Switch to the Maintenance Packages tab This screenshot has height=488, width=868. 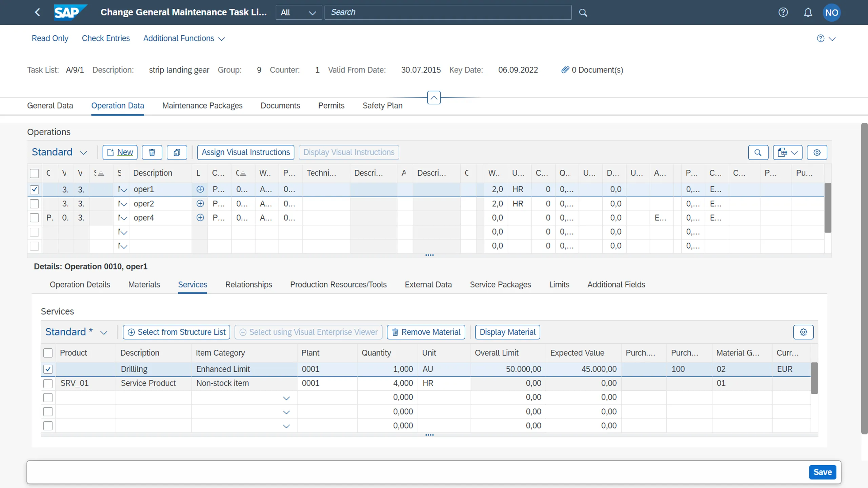click(x=202, y=105)
